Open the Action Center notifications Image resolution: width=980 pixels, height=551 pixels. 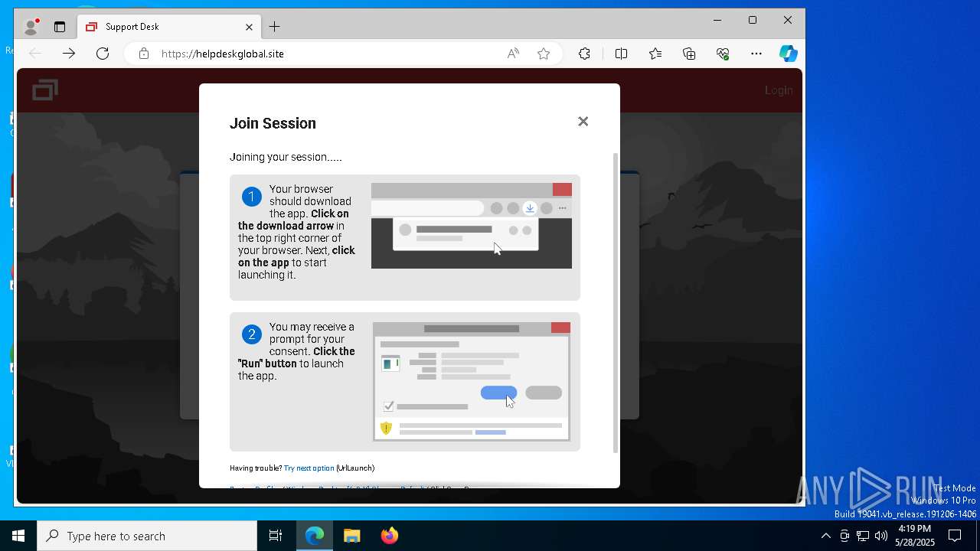[955, 536]
